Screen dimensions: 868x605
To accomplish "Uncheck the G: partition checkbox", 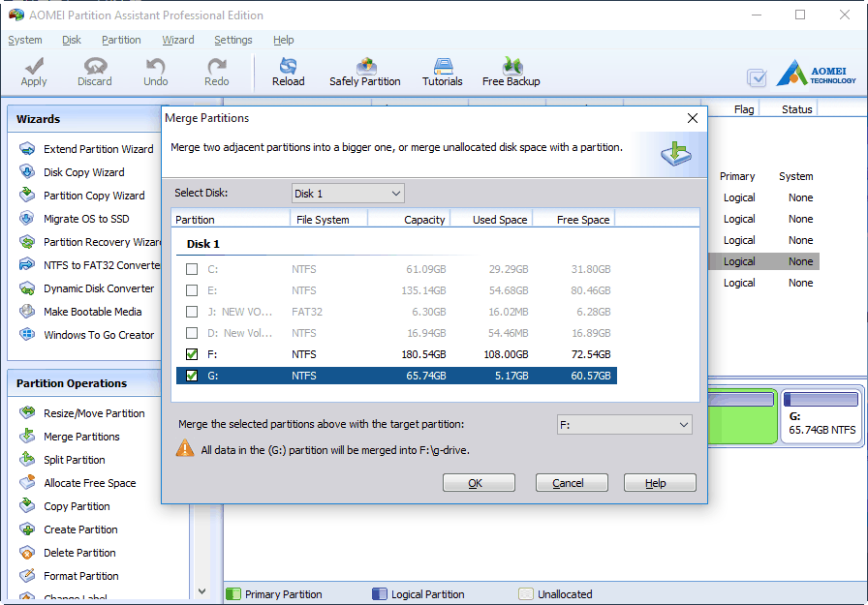I will (x=192, y=376).
